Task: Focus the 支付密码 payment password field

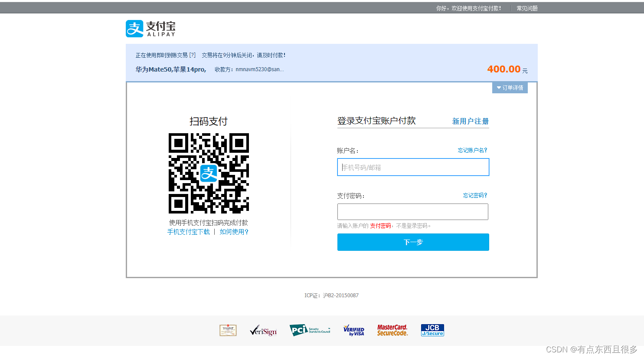Action: (413, 212)
